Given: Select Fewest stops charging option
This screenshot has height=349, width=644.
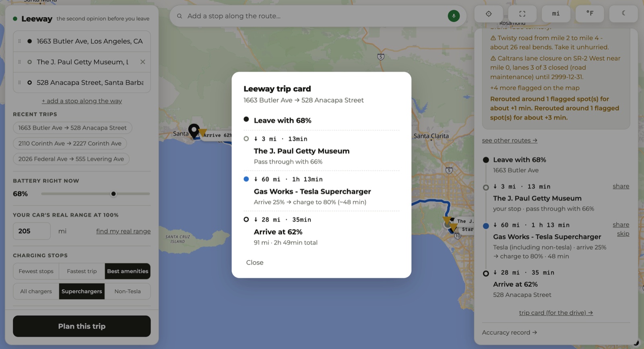Looking at the screenshot, I should [x=36, y=271].
